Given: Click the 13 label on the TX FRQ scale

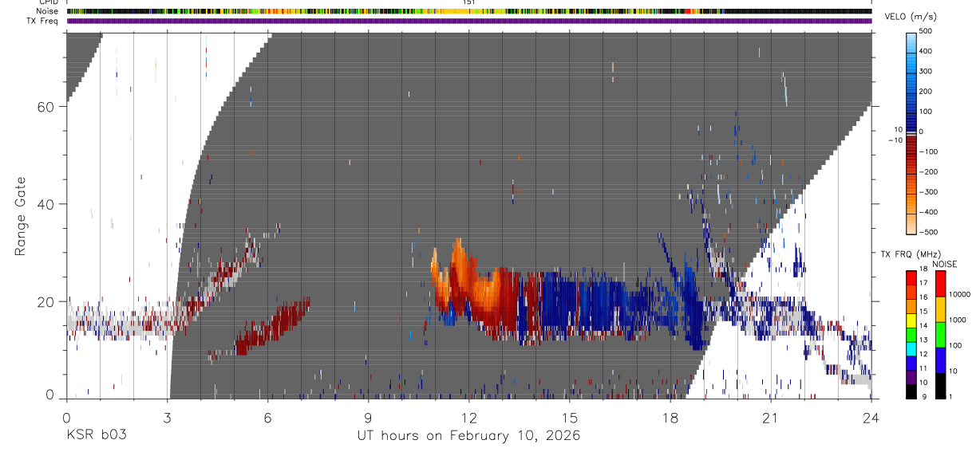Looking at the screenshot, I should (923, 340).
